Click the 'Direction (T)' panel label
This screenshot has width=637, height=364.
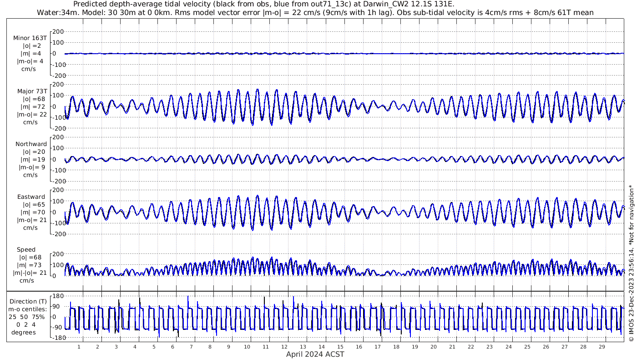coord(28,301)
